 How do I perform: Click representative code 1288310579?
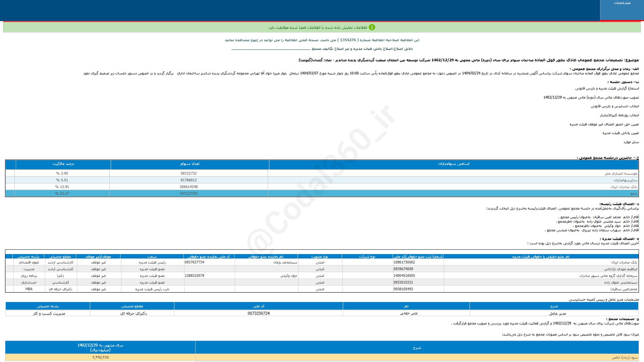point(195,276)
